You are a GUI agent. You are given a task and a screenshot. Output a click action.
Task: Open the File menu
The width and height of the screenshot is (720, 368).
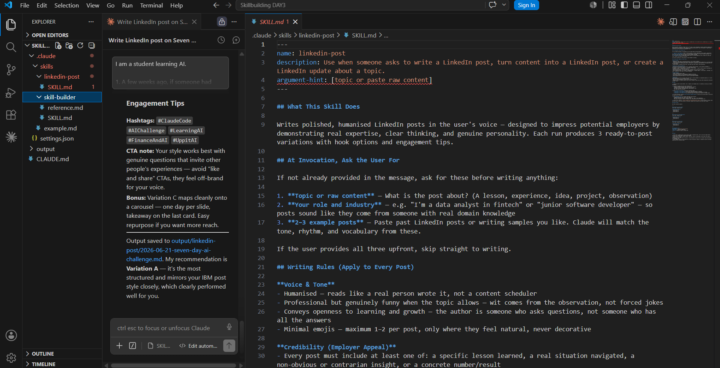tap(24, 5)
